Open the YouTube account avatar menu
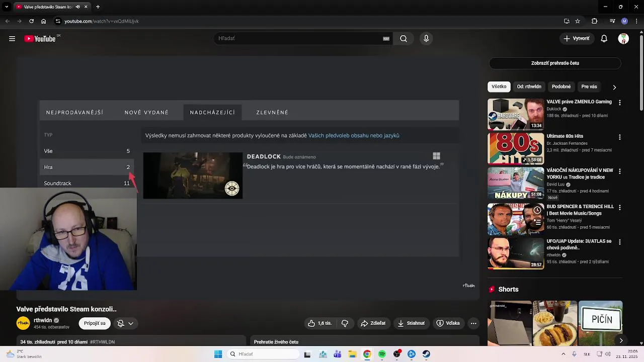 click(623, 39)
